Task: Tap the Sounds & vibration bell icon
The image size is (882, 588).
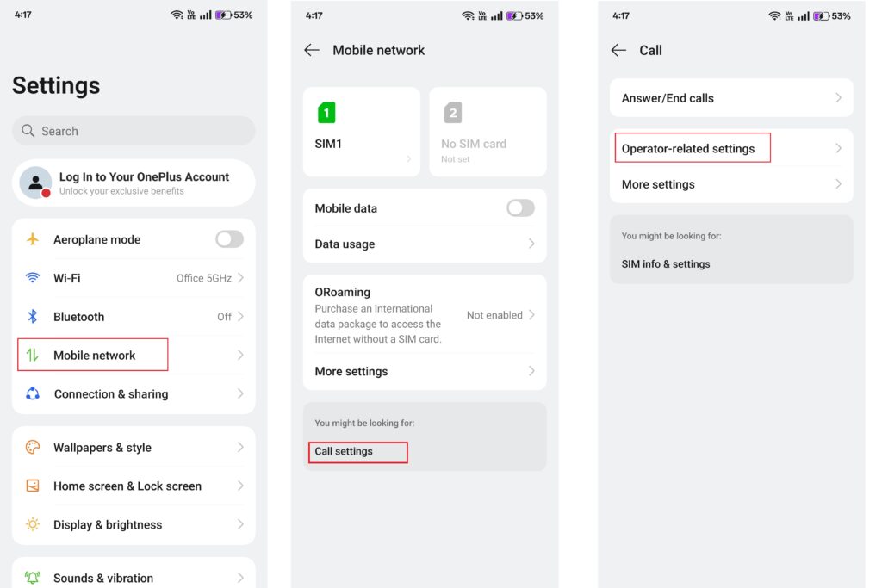Action: coord(33,578)
